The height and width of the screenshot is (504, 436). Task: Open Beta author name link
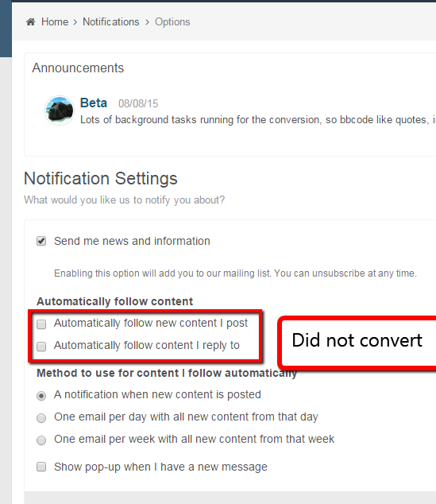[94, 103]
